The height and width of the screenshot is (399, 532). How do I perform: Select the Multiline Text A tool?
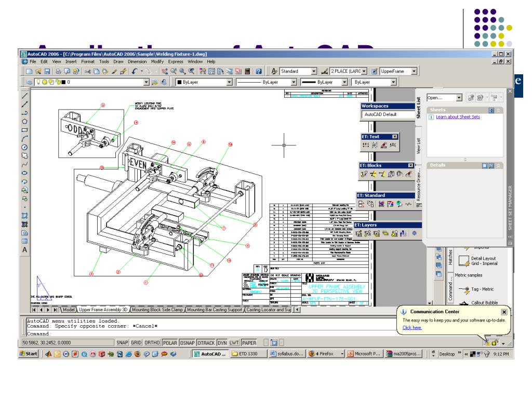(24, 250)
